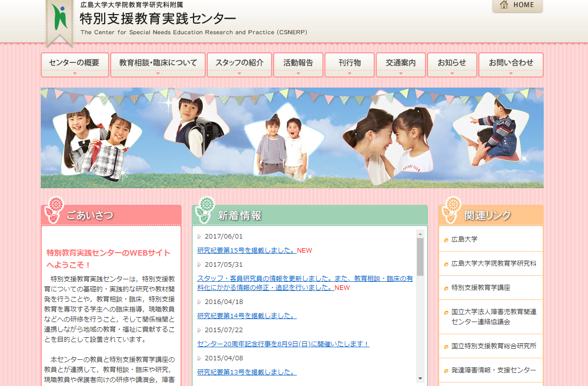588x386 pixels.
Task: Click the green flower icon on 新着情報
Action: [x=205, y=210]
